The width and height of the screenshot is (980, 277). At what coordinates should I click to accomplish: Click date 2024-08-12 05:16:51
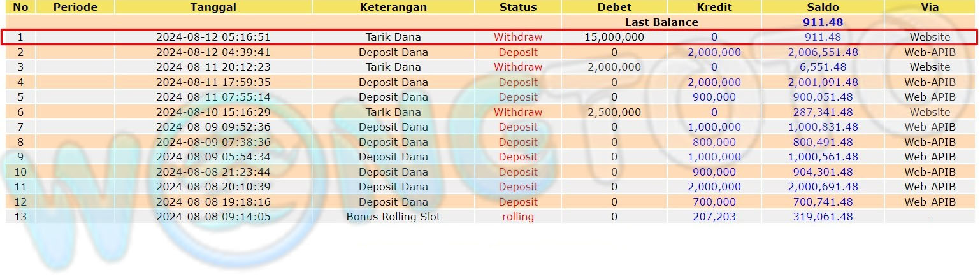click(x=213, y=37)
